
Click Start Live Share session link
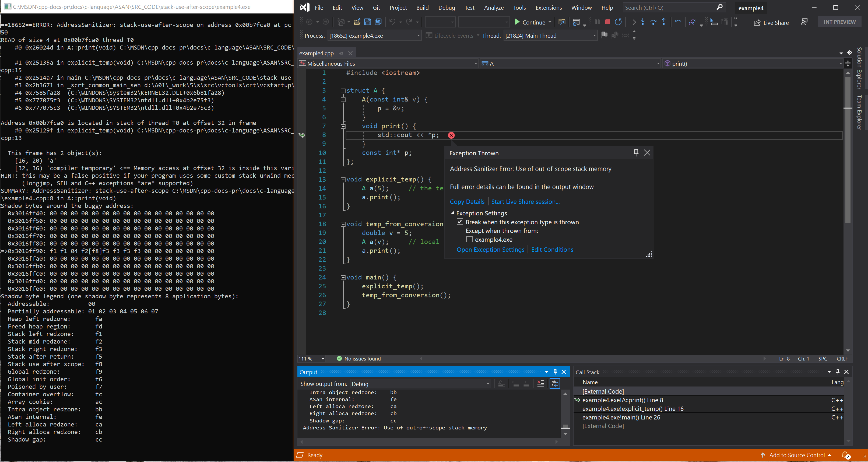tap(525, 201)
